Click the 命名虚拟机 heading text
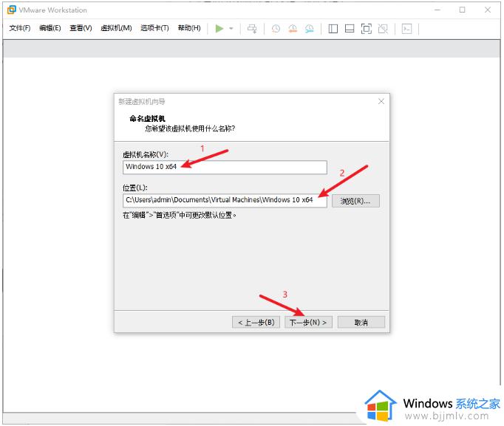The width and height of the screenshot is (504, 426). (147, 118)
